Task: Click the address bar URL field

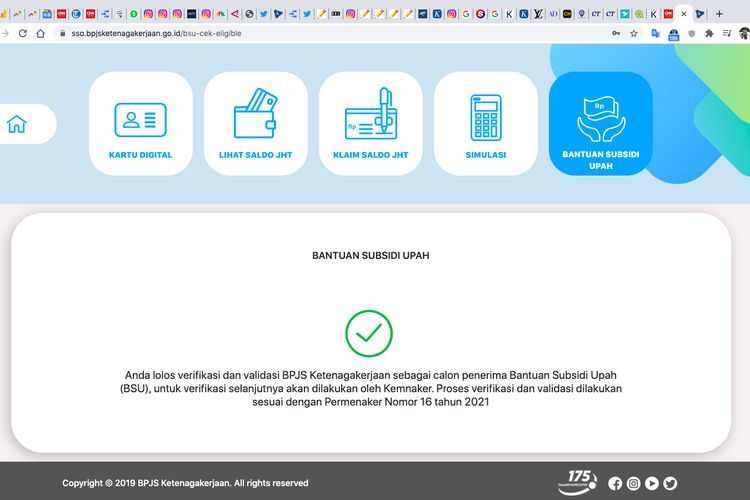Action: 300,33
